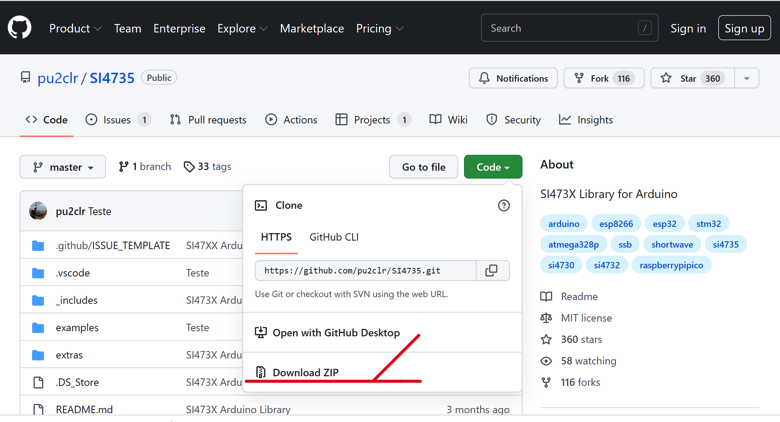Click the si4730 topic tag
Screen dimensions: 780x422
561,265
